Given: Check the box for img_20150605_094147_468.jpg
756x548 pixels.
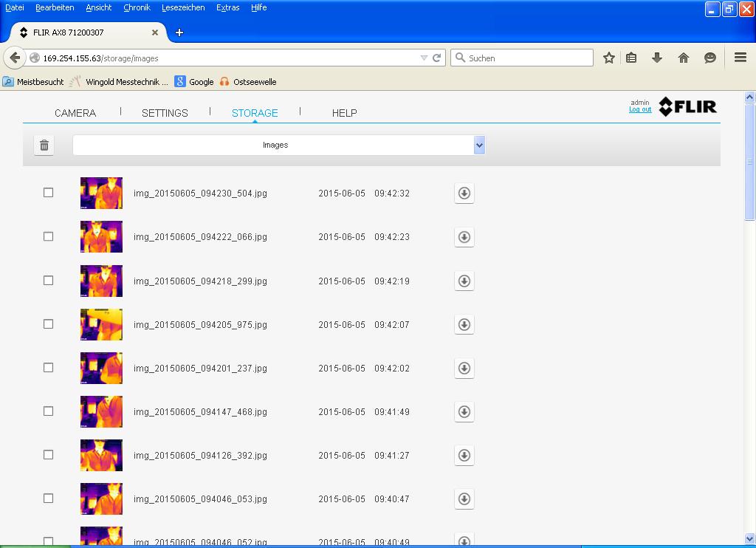Looking at the screenshot, I should click(48, 411).
